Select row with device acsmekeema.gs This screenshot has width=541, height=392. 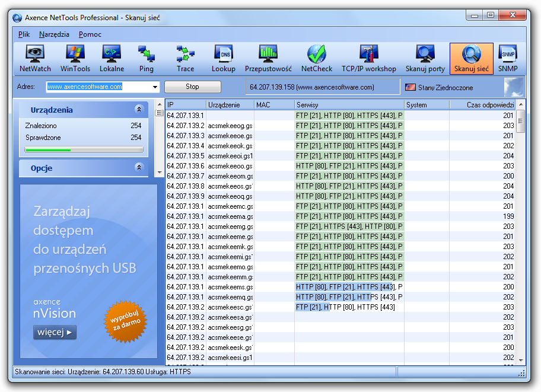(341, 216)
